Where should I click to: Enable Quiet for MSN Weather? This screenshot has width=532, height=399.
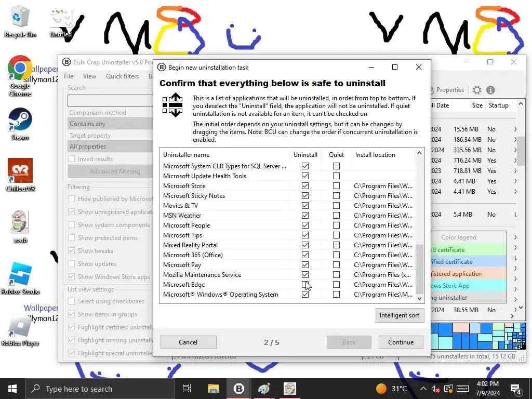(x=336, y=216)
